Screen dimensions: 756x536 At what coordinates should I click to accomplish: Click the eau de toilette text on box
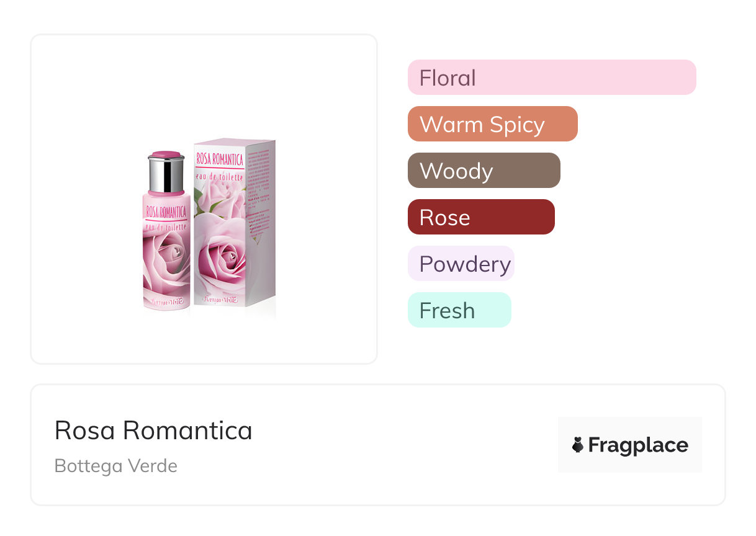[x=219, y=177]
